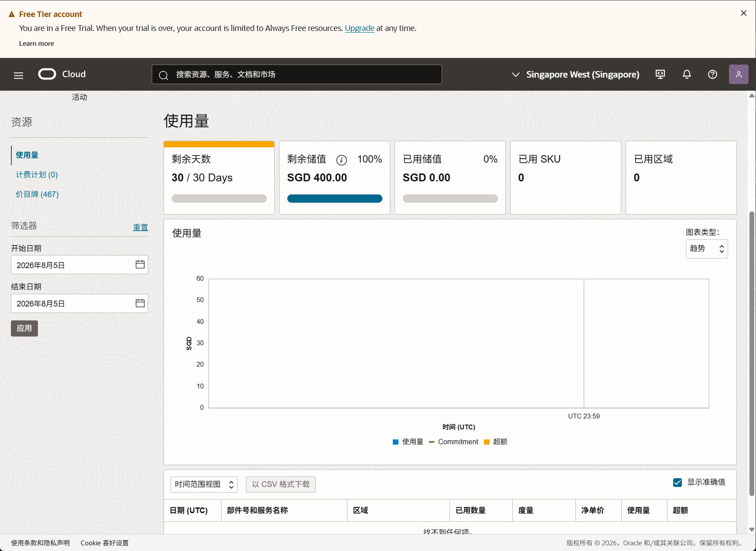Toggle the 显示准确值 checkbox
This screenshot has height=551, width=756.
pyautogui.click(x=678, y=483)
